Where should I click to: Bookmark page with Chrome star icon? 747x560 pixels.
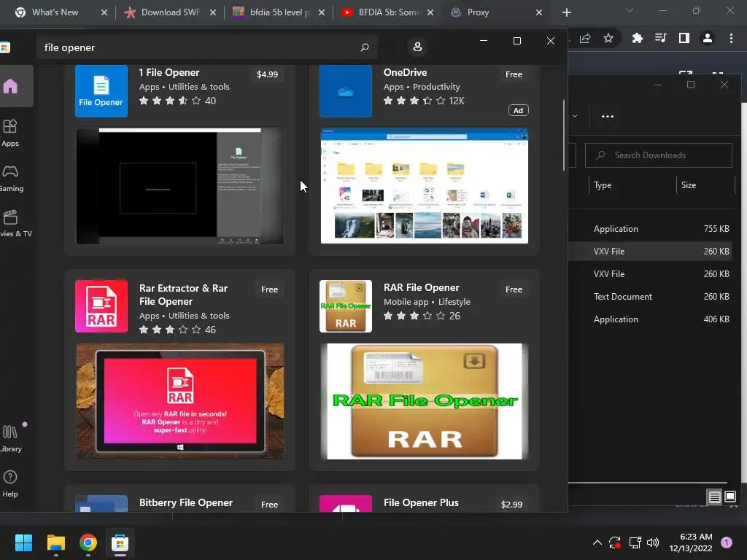608,38
